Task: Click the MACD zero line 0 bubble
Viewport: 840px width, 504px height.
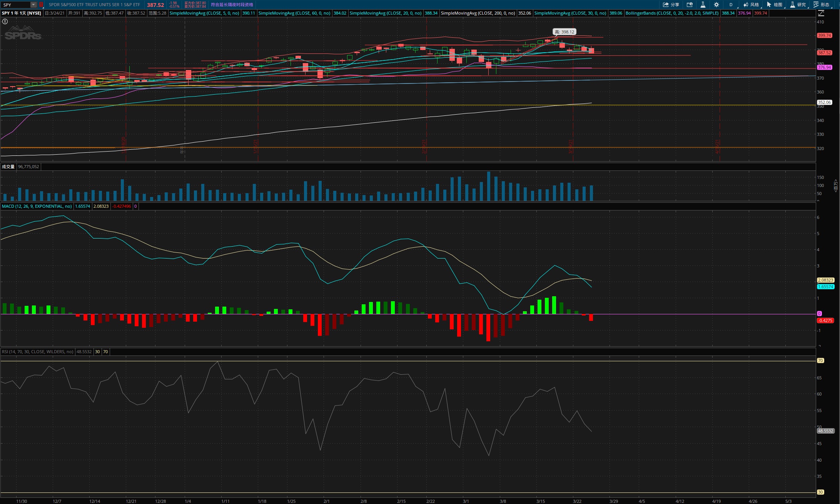Action: point(819,314)
